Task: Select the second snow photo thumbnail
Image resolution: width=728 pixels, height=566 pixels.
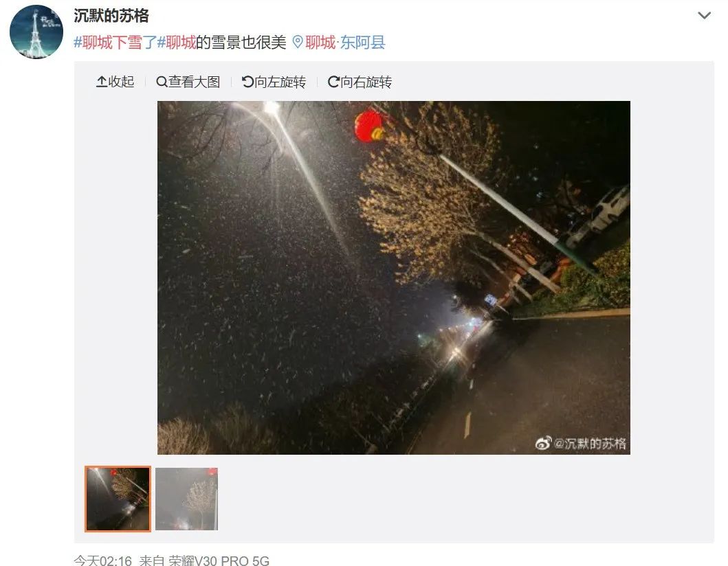Action: pos(187,499)
